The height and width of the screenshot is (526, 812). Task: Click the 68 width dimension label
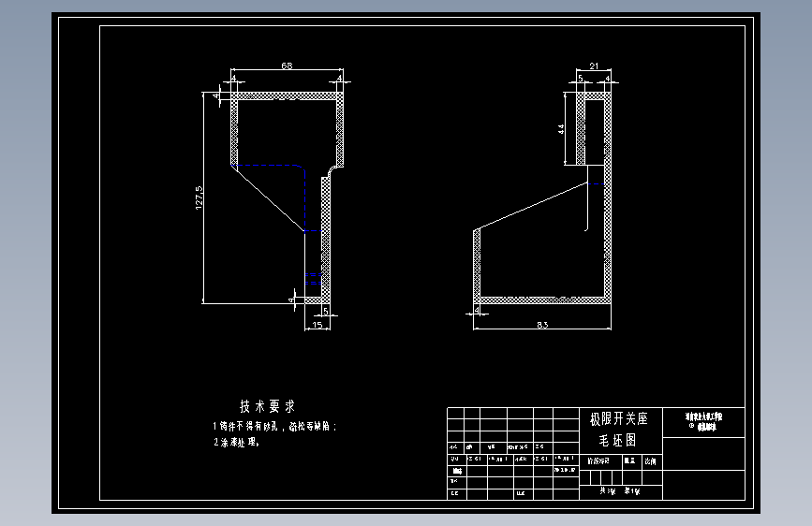[287, 66]
